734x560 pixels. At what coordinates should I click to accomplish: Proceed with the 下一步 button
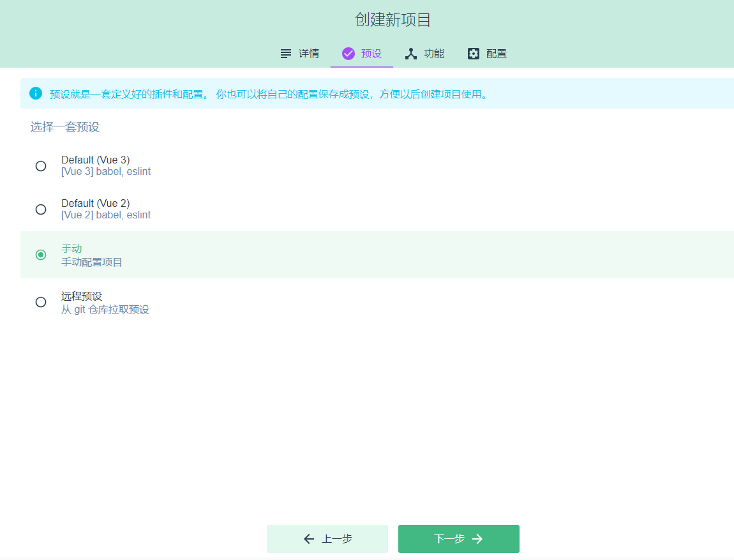459,539
